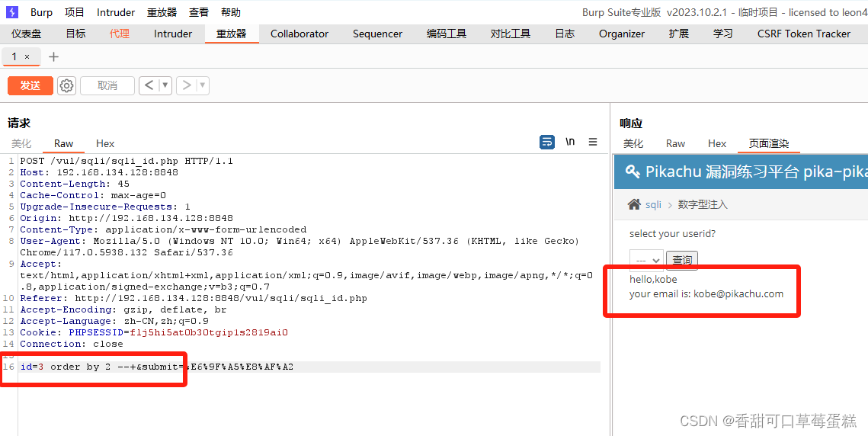Select the response 页面渲染 tab
The width and height of the screenshot is (868, 436).
point(769,143)
